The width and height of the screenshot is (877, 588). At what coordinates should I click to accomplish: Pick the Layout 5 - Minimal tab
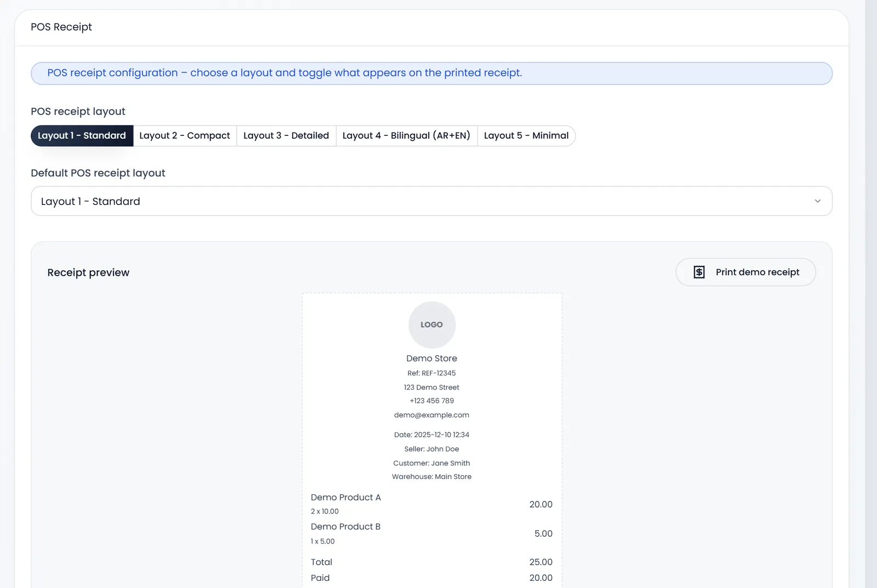(526, 136)
